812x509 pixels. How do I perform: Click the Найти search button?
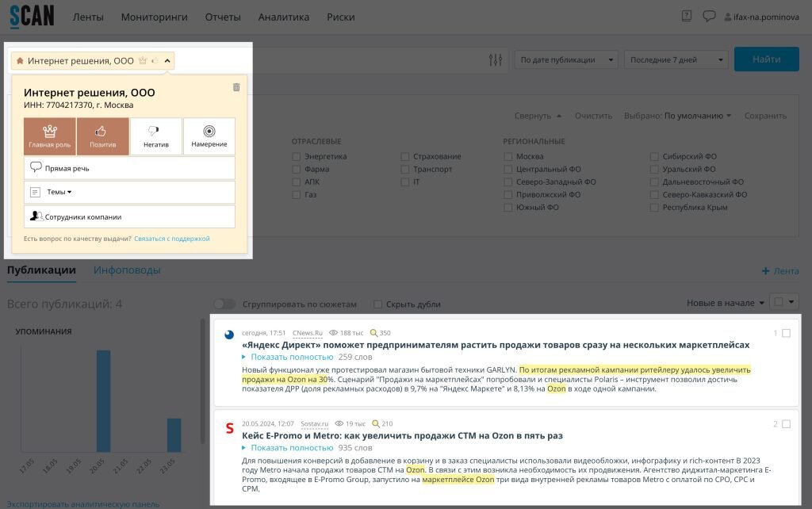tap(767, 59)
